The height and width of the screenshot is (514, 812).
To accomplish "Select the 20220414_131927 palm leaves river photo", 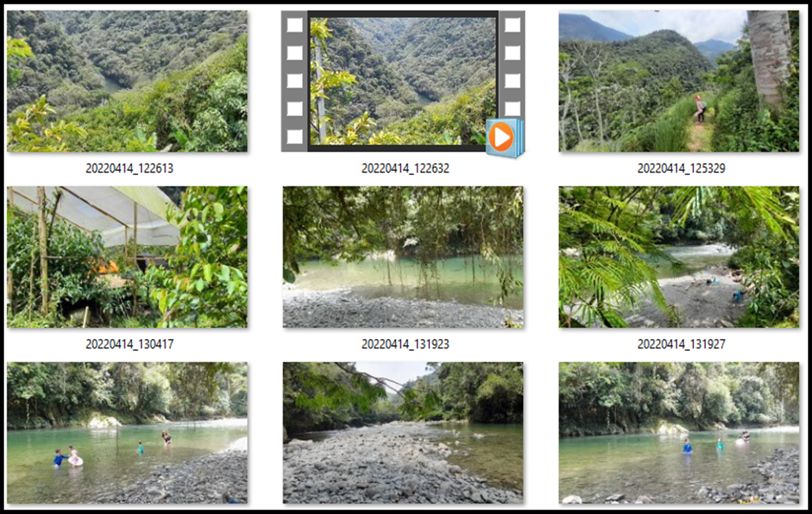I will [x=678, y=256].
